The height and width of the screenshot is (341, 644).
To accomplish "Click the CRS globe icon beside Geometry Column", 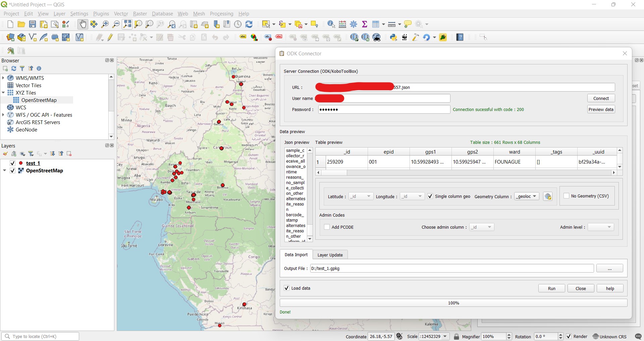I will pyautogui.click(x=548, y=196).
